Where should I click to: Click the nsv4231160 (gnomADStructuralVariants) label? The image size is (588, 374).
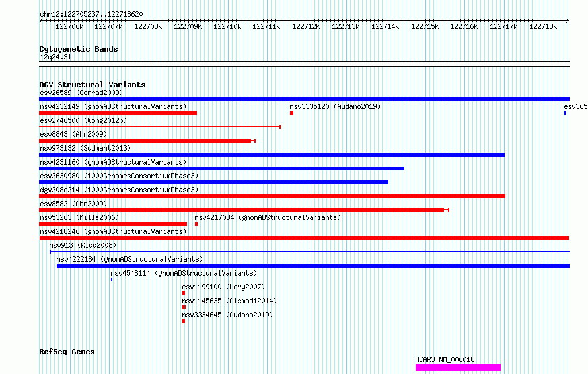click(x=113, y=162)
